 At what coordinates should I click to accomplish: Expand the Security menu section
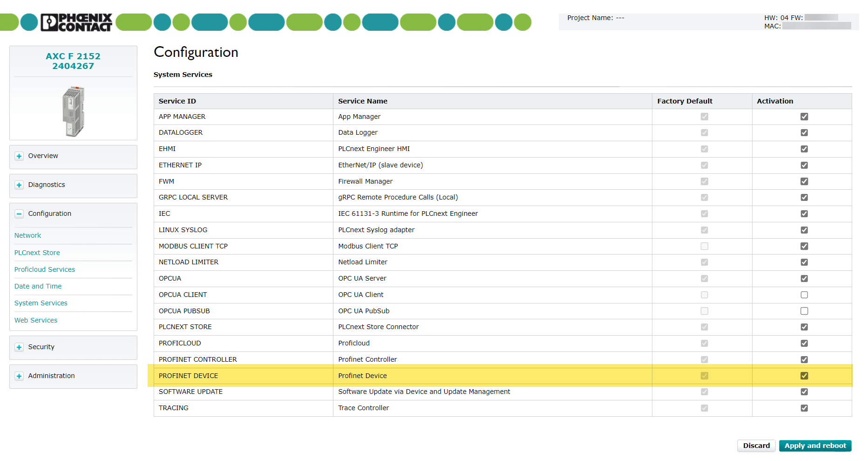tap(19, 347)
